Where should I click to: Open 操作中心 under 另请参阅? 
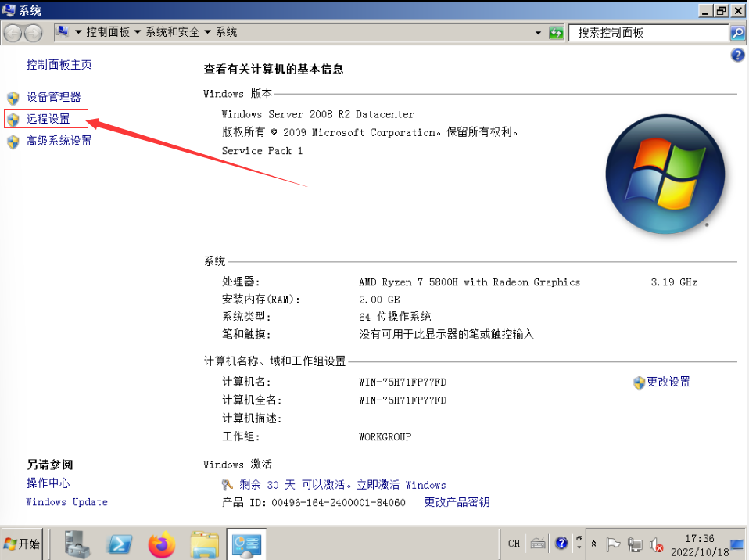(x=48, y=483)
